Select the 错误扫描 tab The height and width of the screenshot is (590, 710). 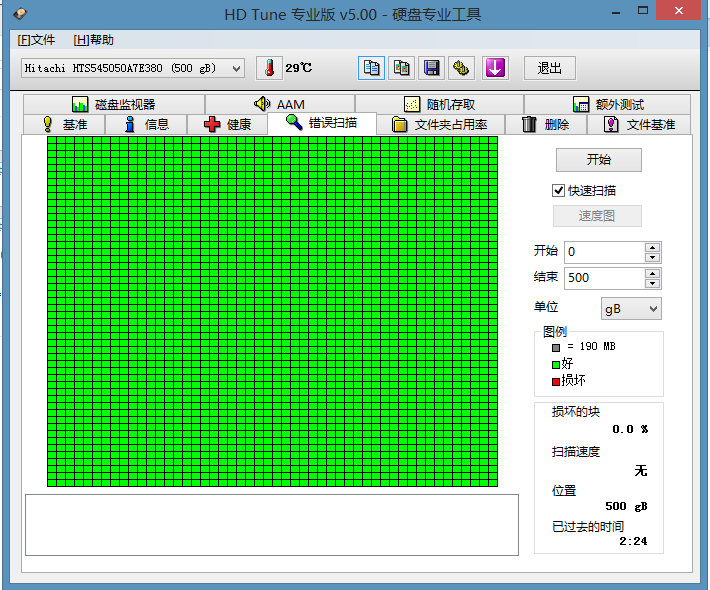(x=322, y=123)
